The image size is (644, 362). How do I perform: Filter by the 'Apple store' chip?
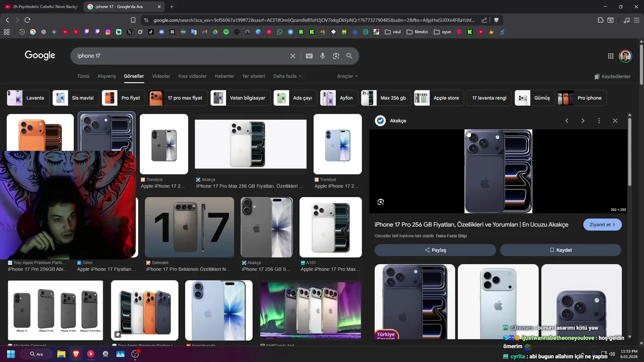click(439, 98)
